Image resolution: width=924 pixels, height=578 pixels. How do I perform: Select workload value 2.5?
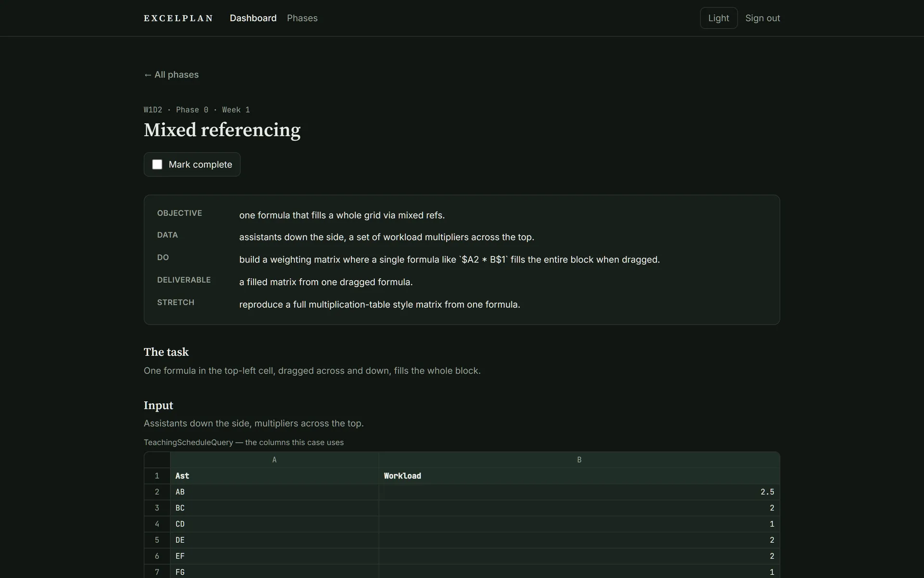point(579,492)
